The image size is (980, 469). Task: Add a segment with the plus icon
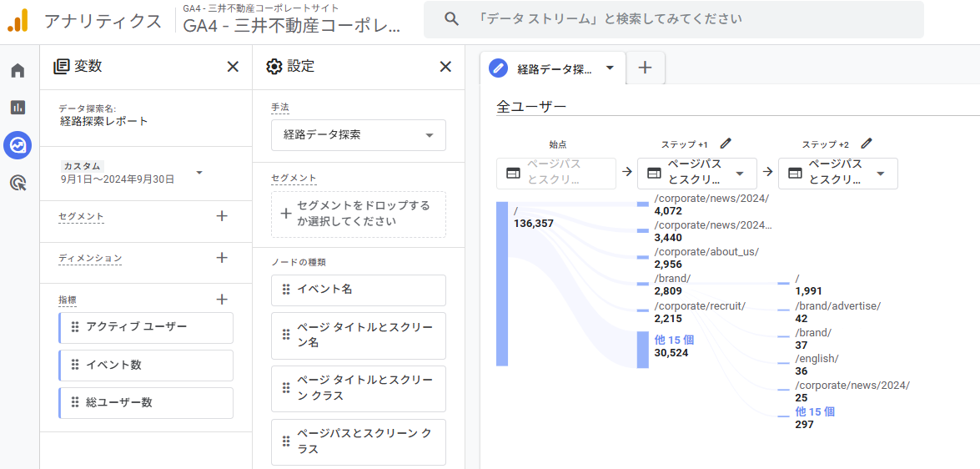tap(222, 216)
